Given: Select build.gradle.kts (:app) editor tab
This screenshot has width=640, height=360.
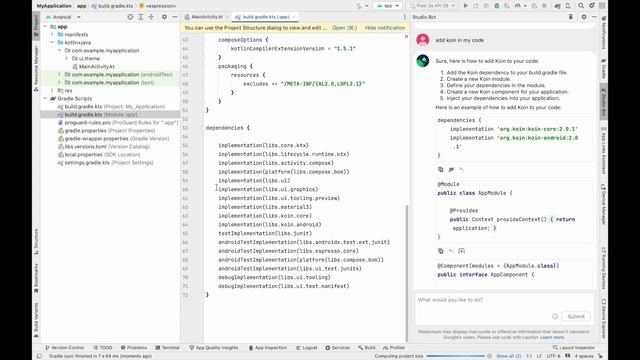Looking at the screenshot, I should (265, 17).
